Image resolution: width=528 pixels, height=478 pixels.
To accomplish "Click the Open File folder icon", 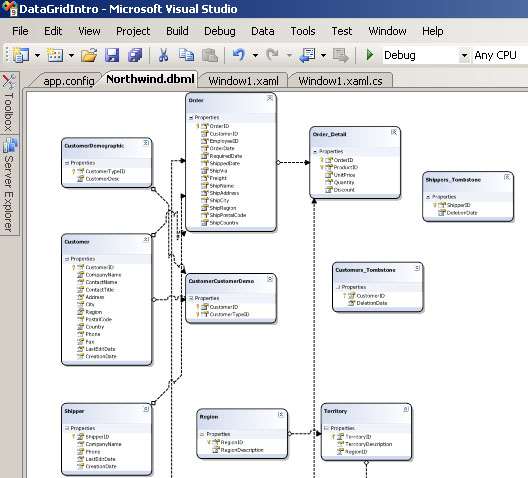I will 89,55.
